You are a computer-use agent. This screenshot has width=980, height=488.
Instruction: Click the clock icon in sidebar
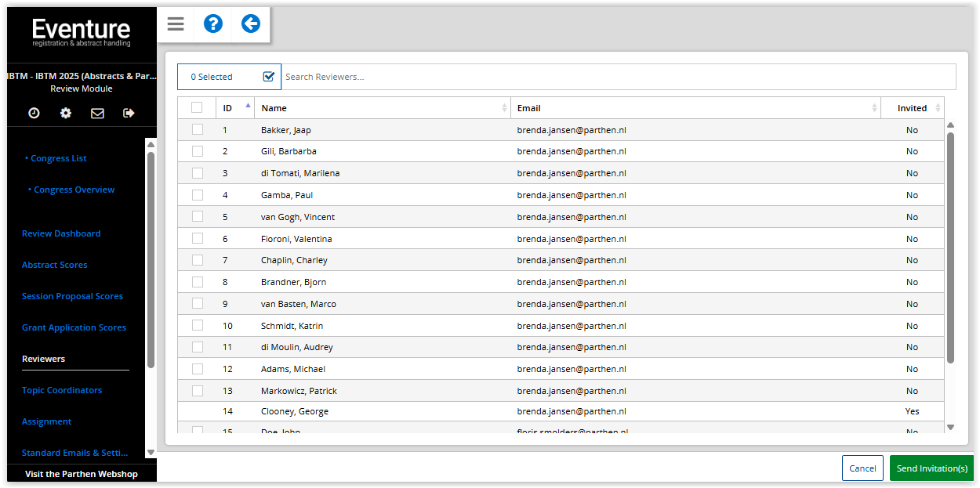pyautogui.click(x=34, y=113)
